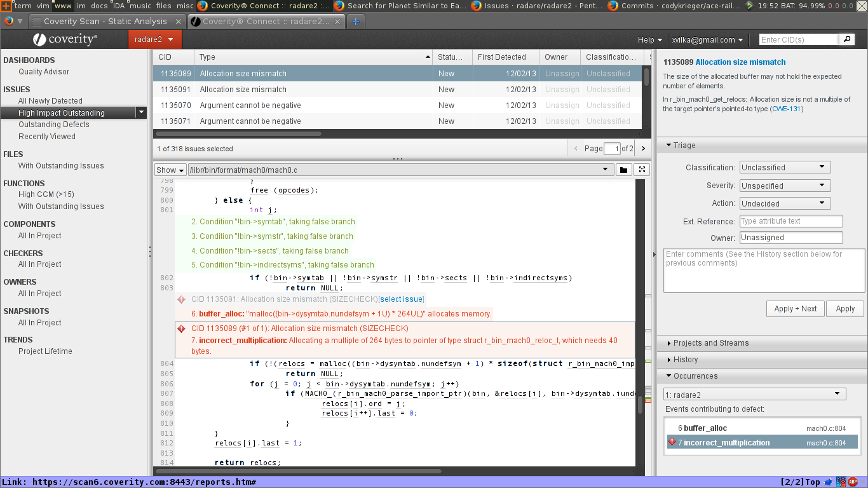
Task: Open the filter arrow on High Impact Outstanding
Action: (142, 112)
